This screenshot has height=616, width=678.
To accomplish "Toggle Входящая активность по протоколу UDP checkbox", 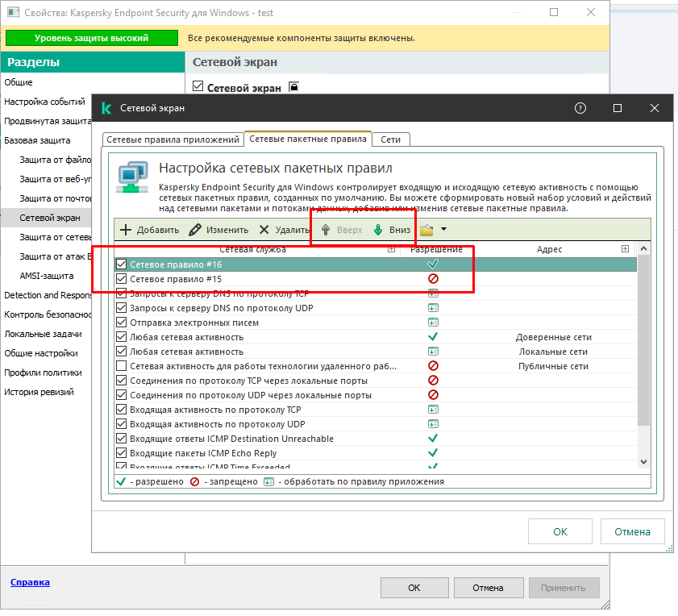I will (122, 424).
